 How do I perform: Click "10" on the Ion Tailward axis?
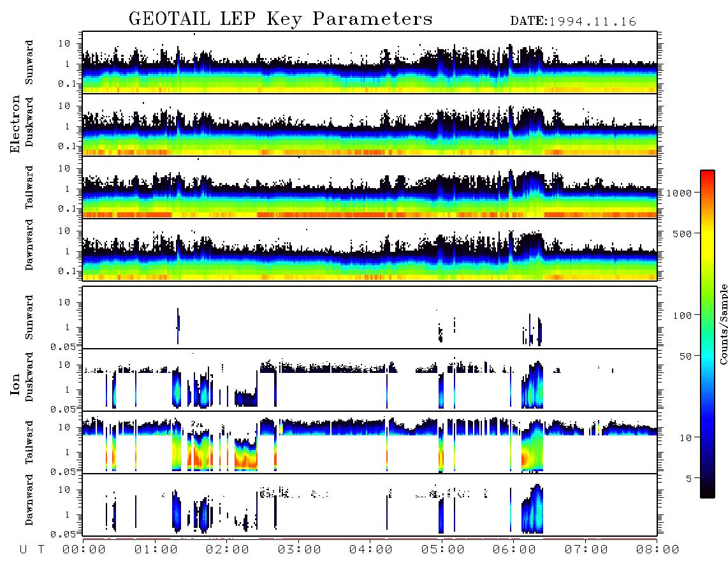[x=64, y=426]
